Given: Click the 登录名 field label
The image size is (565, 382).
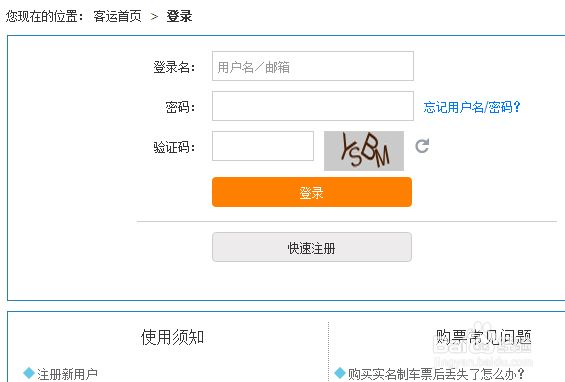Looking at the screenshot, I should 174,67.
